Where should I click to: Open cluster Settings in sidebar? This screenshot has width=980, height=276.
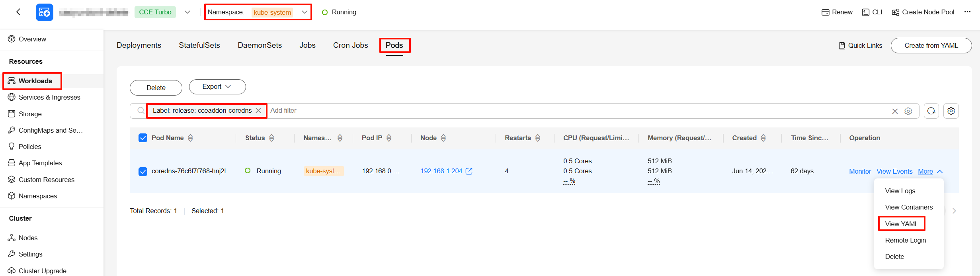click(30, 254)
